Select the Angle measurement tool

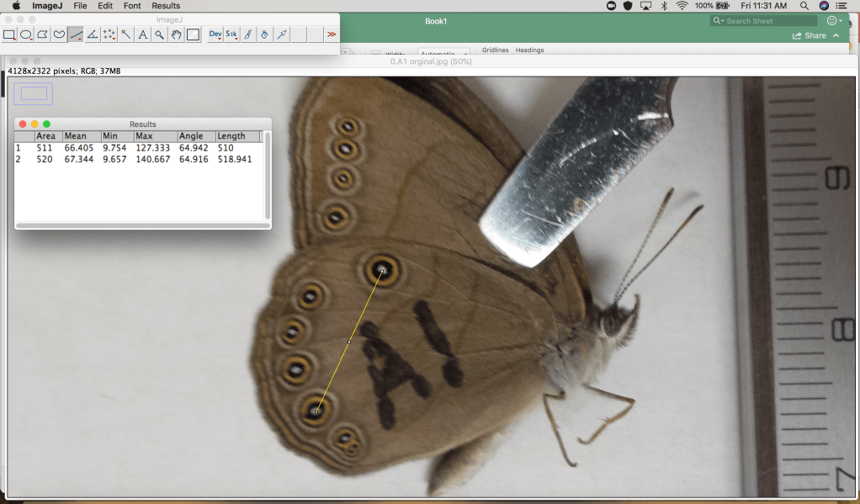point(93,34)
